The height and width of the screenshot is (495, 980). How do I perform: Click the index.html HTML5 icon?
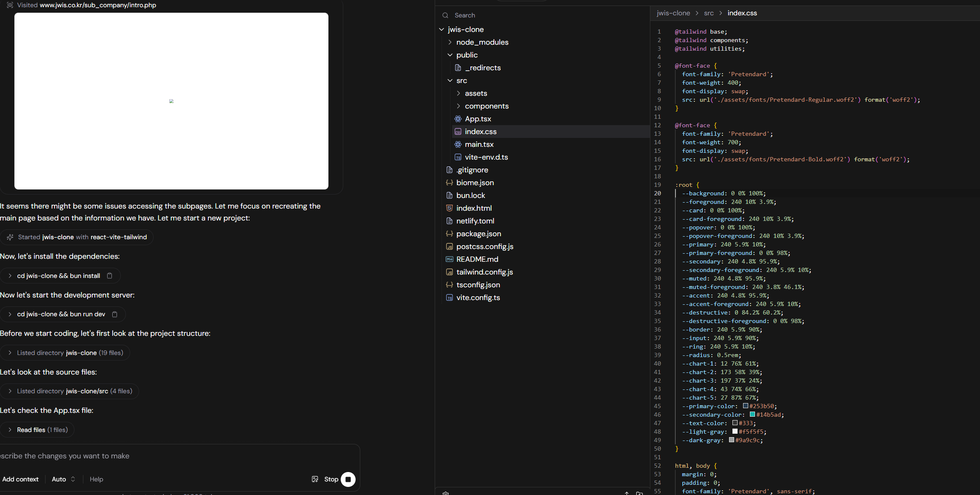point(450,208)
